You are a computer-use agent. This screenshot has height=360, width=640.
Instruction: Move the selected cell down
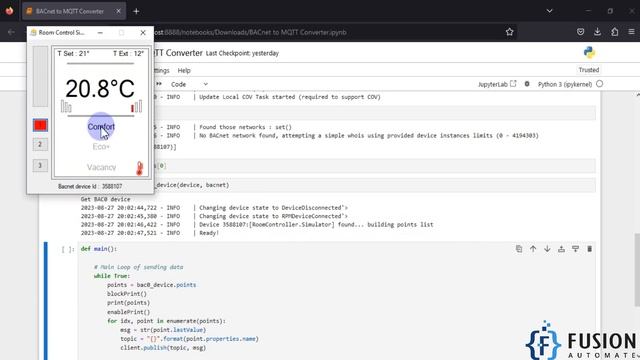pyautogui.click(x=547, y=249)
